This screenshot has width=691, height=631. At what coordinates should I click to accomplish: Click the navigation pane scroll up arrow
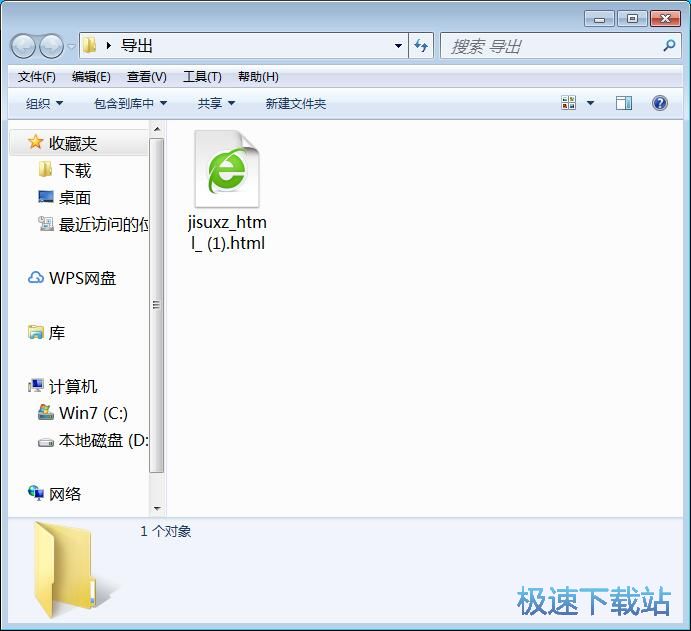(156, 129)
